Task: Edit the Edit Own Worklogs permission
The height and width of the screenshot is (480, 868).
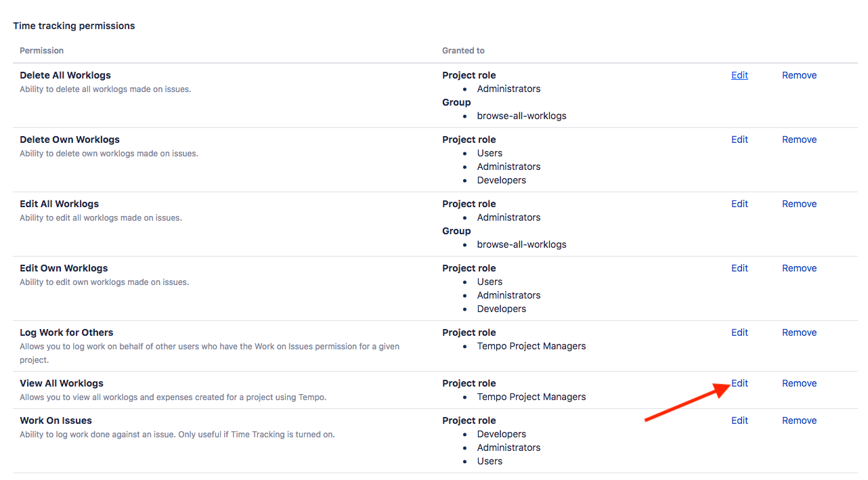Action: pyautogui.click(x=739, y=268)
